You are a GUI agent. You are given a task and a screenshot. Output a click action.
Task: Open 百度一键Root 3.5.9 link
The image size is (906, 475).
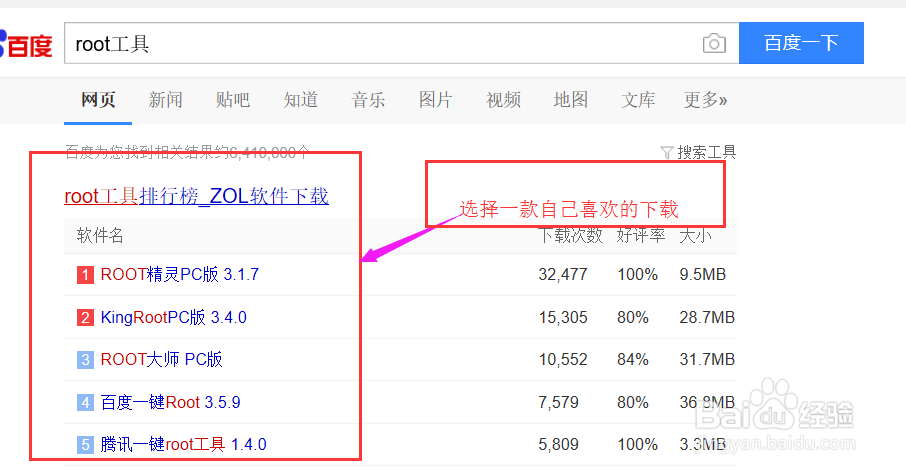point(170,402)
